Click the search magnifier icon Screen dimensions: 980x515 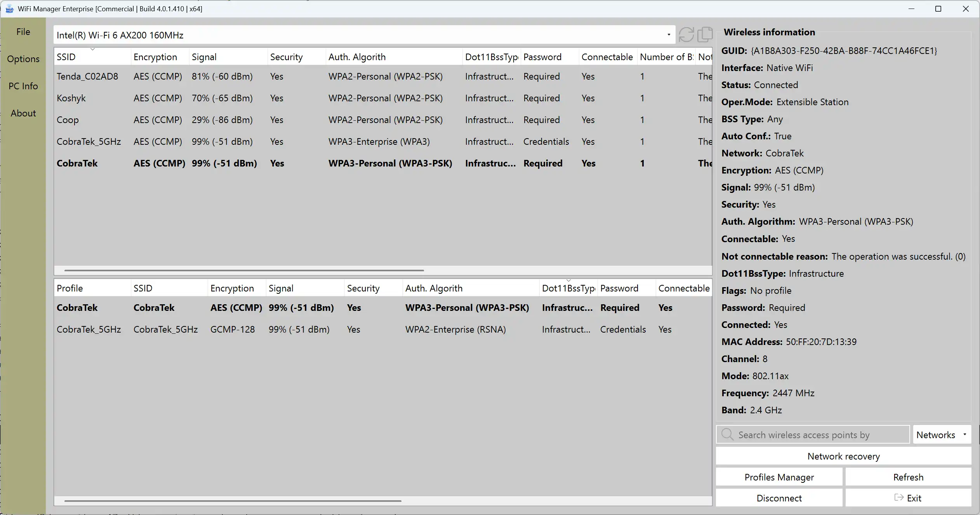pos(727,434)
